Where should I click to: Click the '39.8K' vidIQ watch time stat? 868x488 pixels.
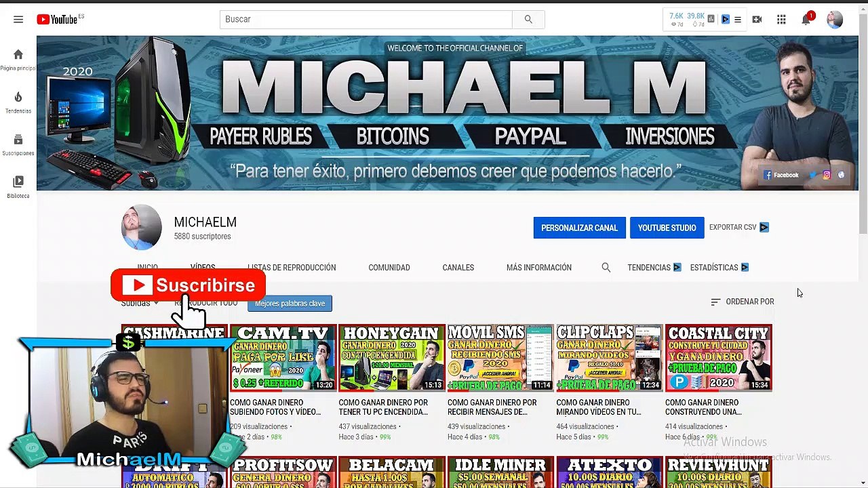[696, 16]
